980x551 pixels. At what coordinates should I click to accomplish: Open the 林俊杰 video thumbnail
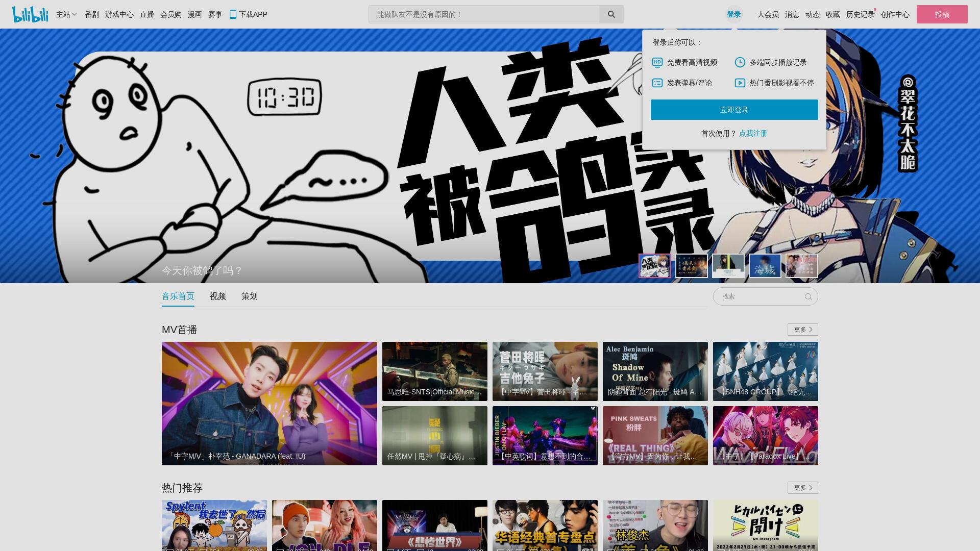655,525
